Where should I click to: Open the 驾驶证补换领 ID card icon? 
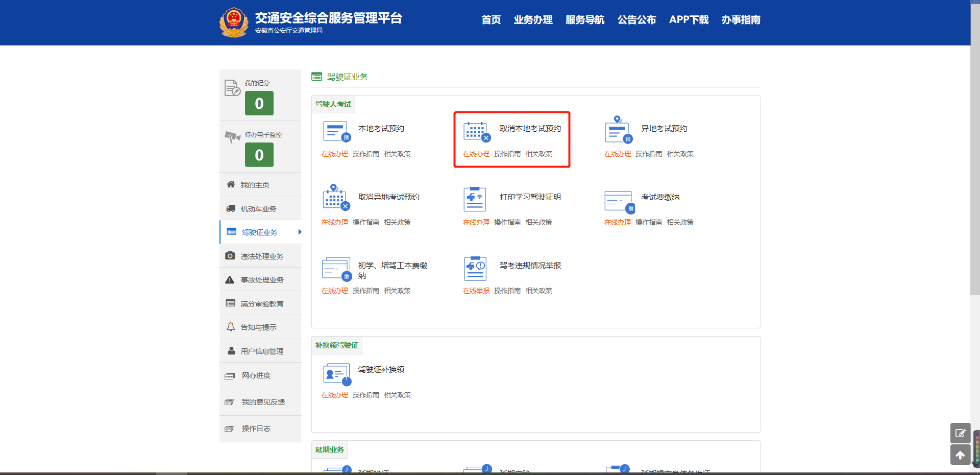tap(336, 374)
